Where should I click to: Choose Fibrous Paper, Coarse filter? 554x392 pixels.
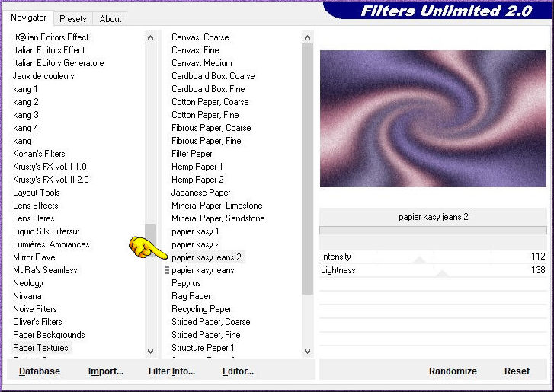coord(211,128)
